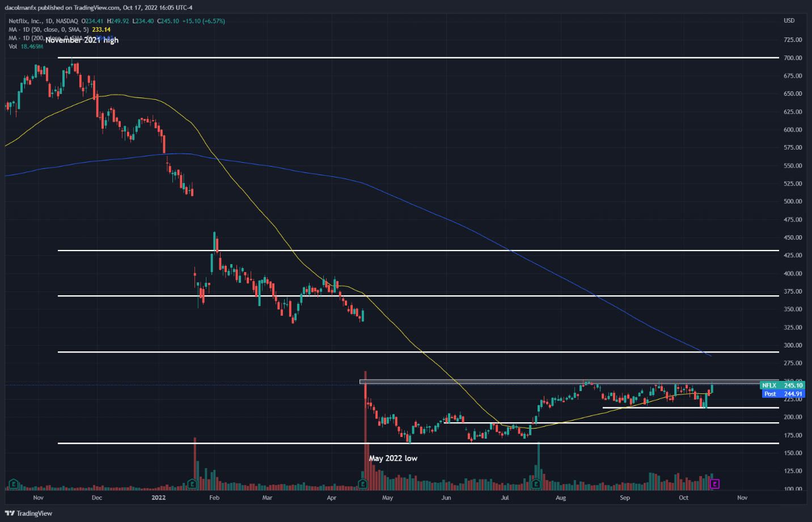Click the purple upcoming earnings E marker
The width and height of the screenshot is (812, 522).
coord(714,484)
